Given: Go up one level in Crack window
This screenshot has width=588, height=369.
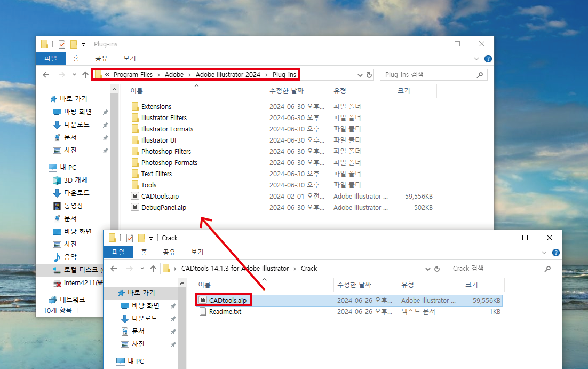Looking at the screenshot, I should point(153,269).
